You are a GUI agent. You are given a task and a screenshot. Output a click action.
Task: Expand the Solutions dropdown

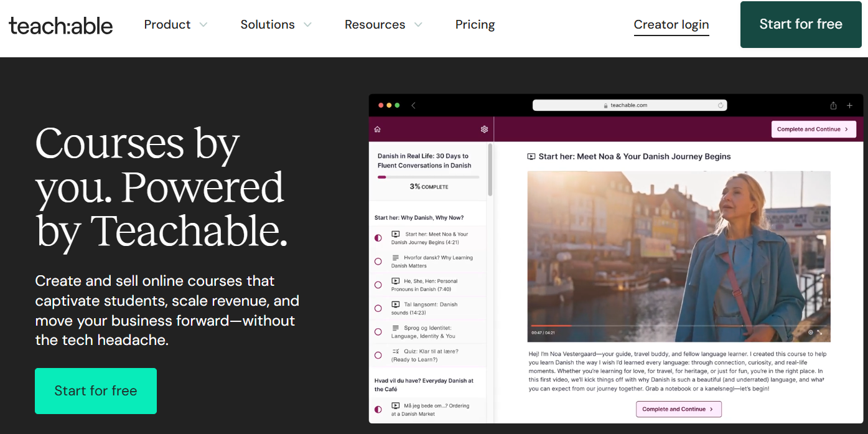276,25
